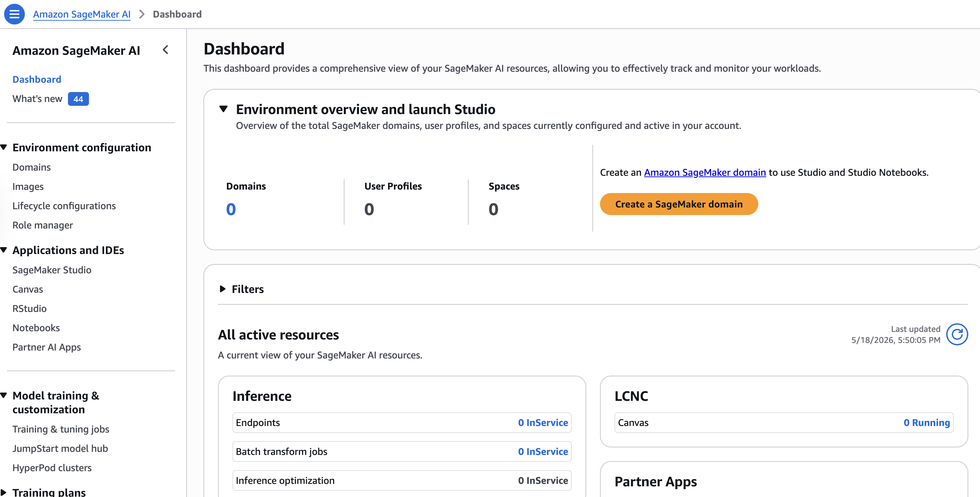The image size is (980, 497).
Task: Open JumpStart model hub
Action: (60, 448)
